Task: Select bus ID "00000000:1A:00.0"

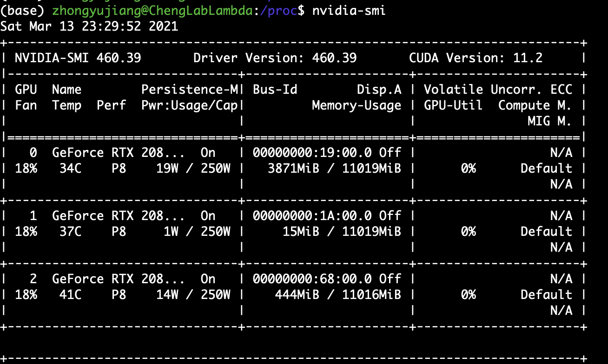Action: pyautogui.click(x=312, y=216)
